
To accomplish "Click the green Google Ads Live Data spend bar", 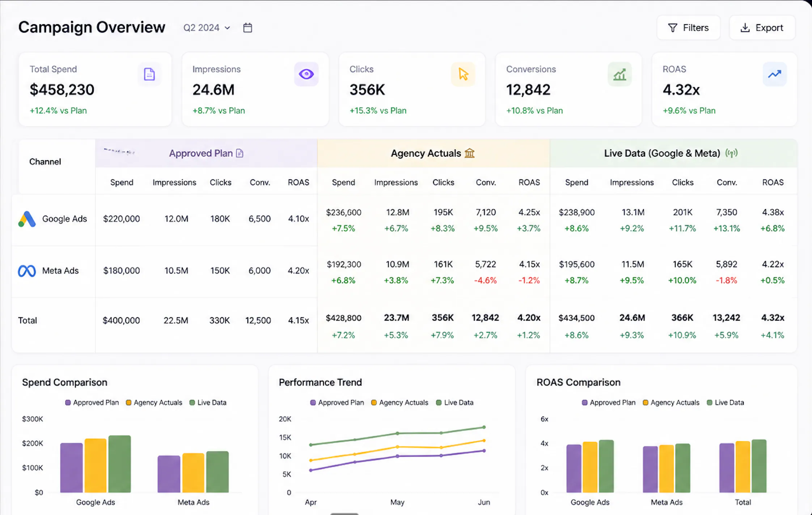I will pos(120,464).
